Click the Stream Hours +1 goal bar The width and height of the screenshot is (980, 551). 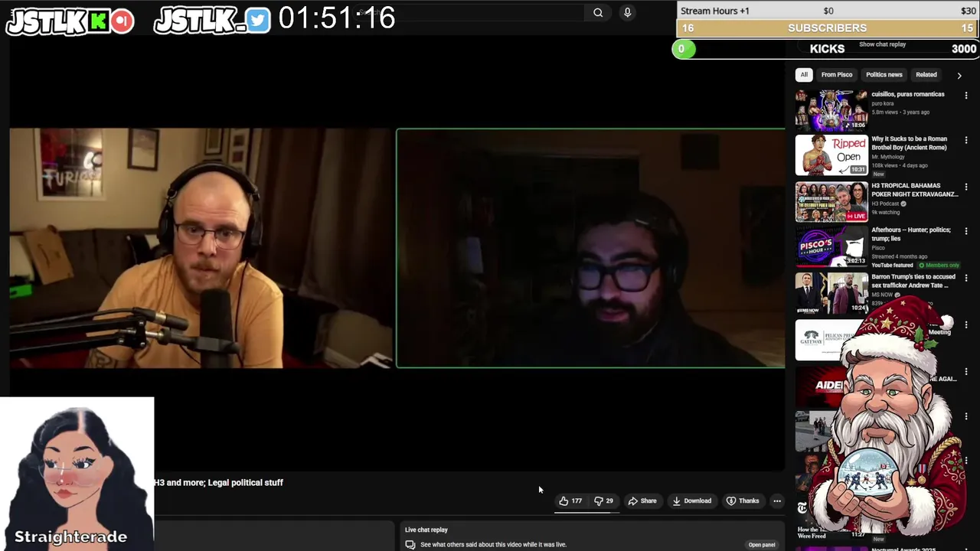(828, 11)
